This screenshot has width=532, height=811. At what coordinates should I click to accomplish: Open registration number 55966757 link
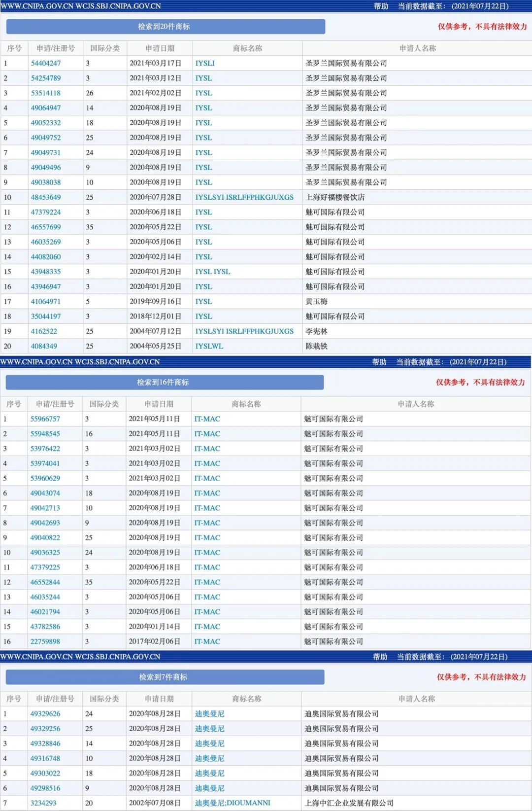tap(45, 419)
